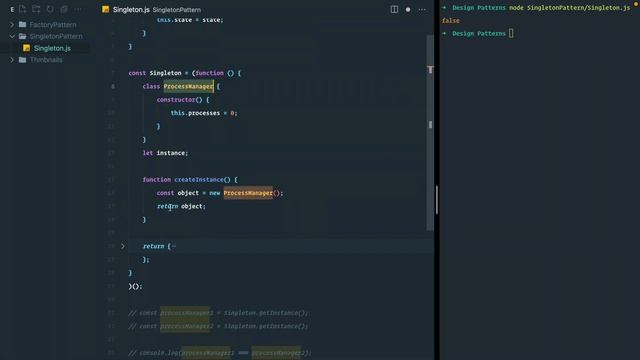This screenshot has width=640, height=360.
Task: Click the 'false' output in terminal
Action: [x=451, y=21]
